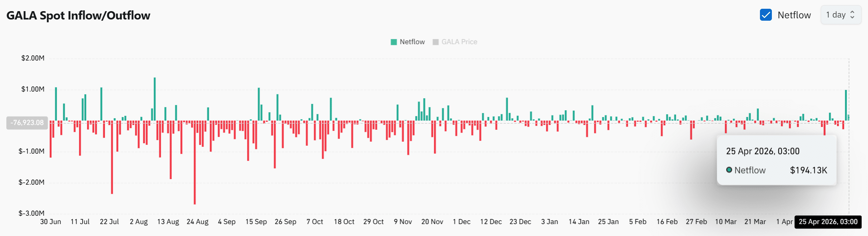Image resolution: width=868 pixels, height=236 pixels.
Task: Click the $2.00M y-axis label
Action: (33, 58)
